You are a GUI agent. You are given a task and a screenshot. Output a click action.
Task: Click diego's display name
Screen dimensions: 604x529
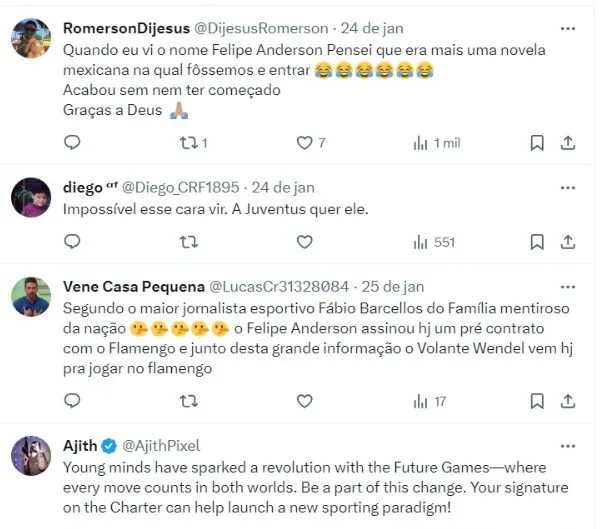point(83,187)
